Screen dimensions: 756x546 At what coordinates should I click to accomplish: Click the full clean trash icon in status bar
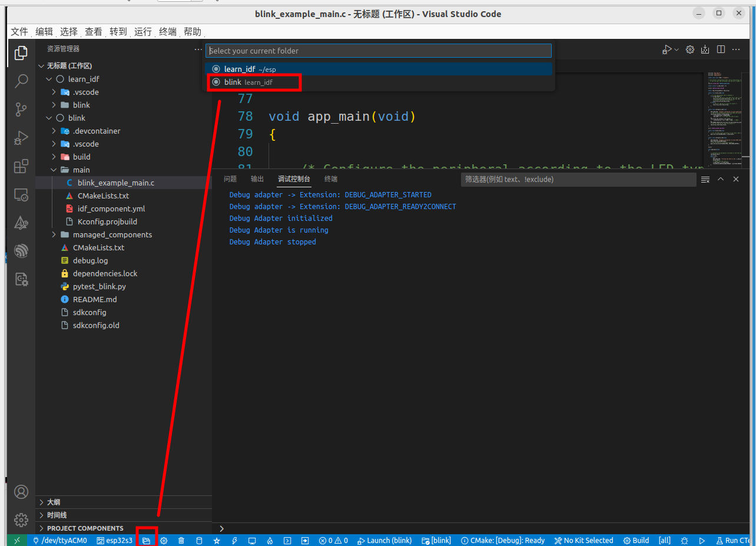point(181,540)
